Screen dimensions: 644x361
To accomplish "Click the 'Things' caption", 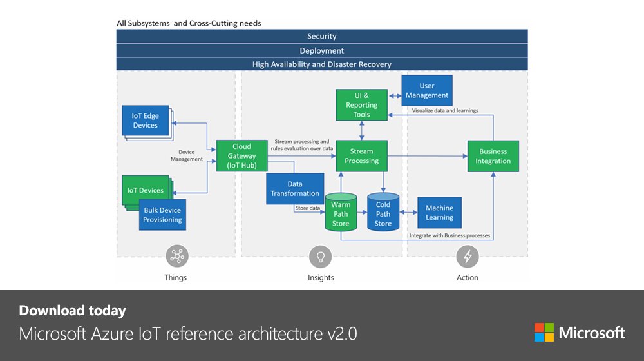I will coord(175,278).
